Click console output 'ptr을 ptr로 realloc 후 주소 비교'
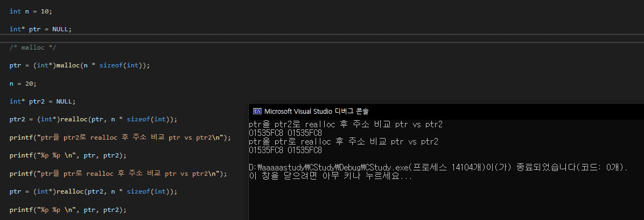This screenshot has height=220, width=644. (344, 141)
